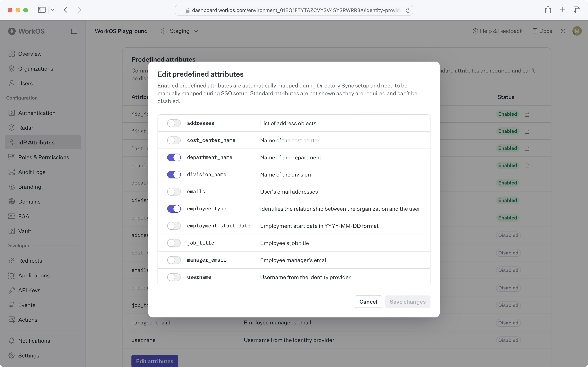
Task: Click the browser address bar
Action: click(x=294, y=10)
